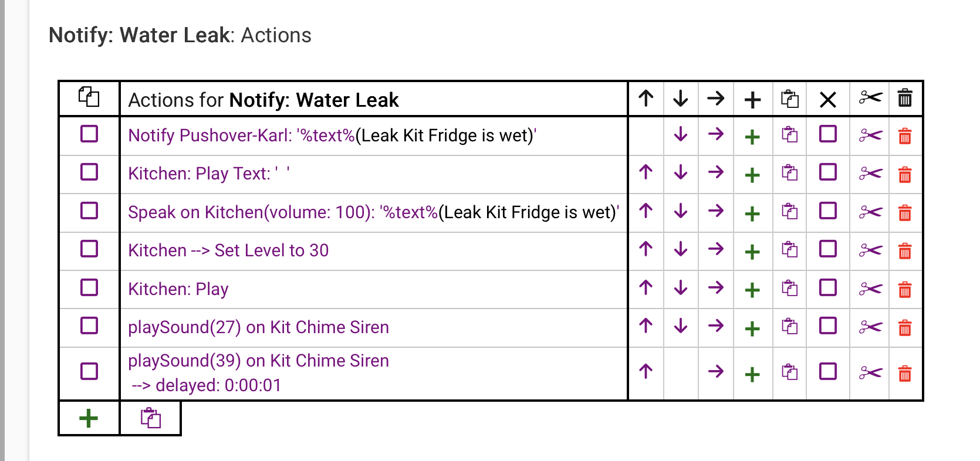This screenshot has height=461, width=980.
Task: Move Kitchen: Play action up
Action: click(x=646, y=287)
